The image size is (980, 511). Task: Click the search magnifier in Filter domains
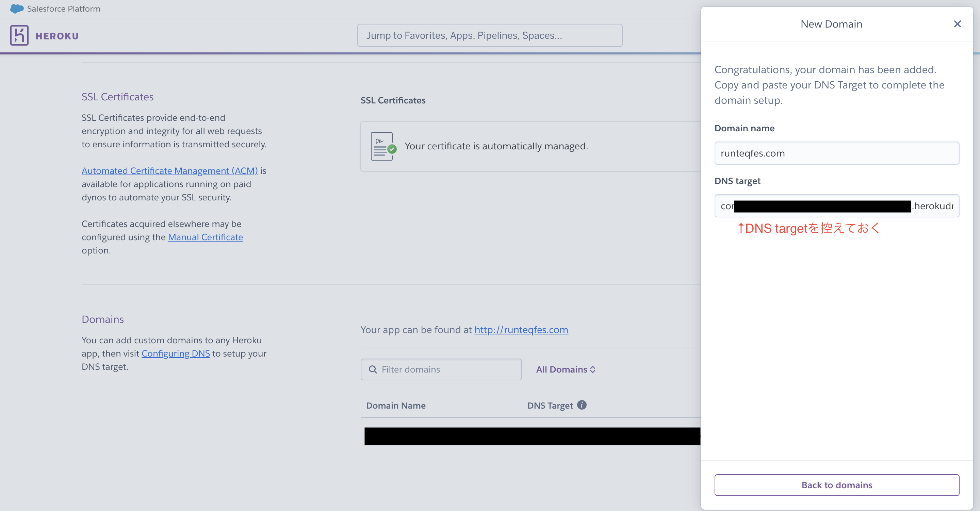pyautogui.click(x=373, y=369)
